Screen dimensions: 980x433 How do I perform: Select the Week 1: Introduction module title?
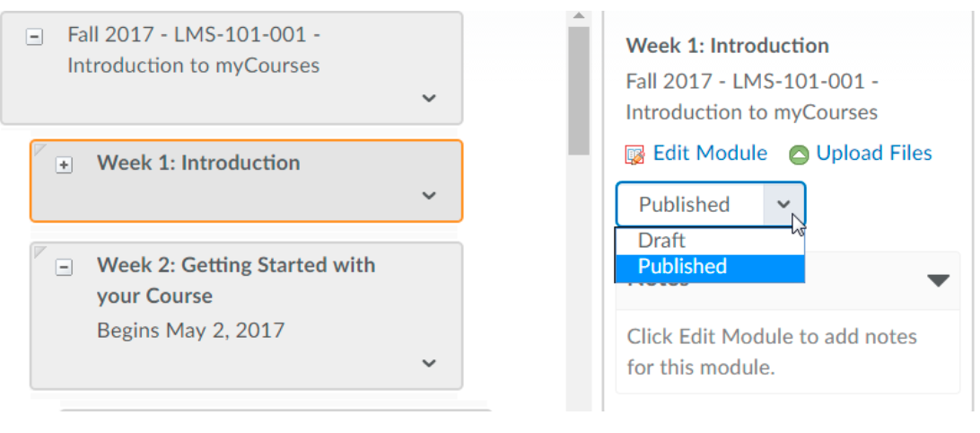coord(198,163)
